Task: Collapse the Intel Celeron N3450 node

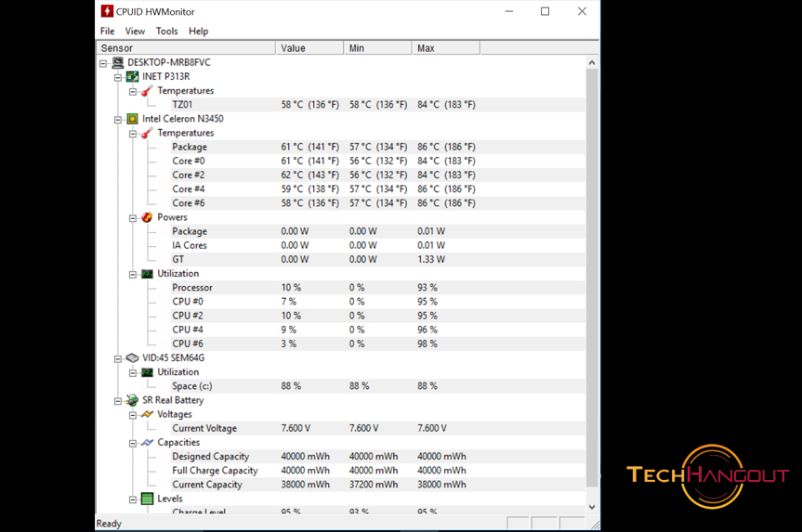Action: pyautogui.click(x=118, y=120)
